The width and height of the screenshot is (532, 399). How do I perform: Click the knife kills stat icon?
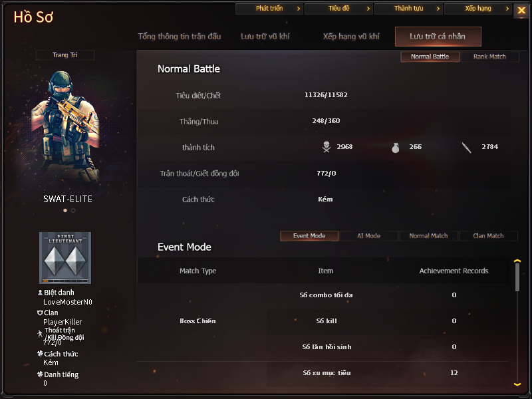click(x=467, y=148)
